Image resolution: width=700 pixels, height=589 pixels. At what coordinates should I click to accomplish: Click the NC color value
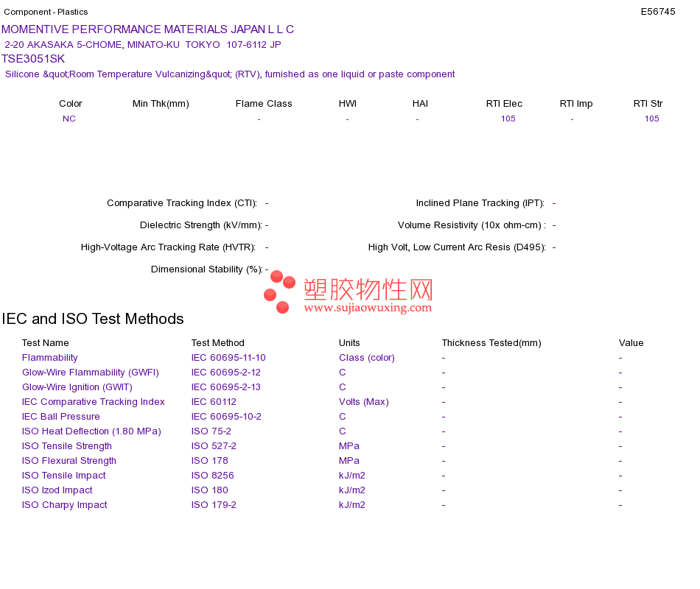pos(69,119)
